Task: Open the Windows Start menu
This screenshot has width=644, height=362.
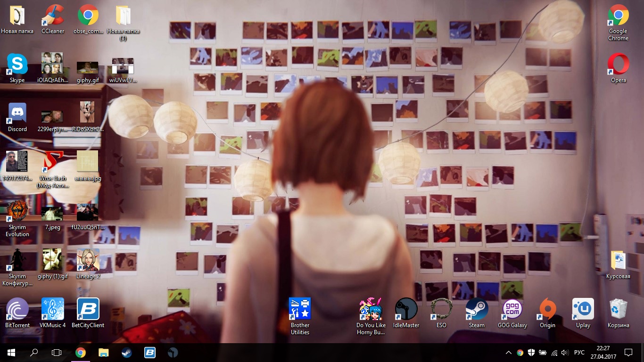Action: pos(11,353)
